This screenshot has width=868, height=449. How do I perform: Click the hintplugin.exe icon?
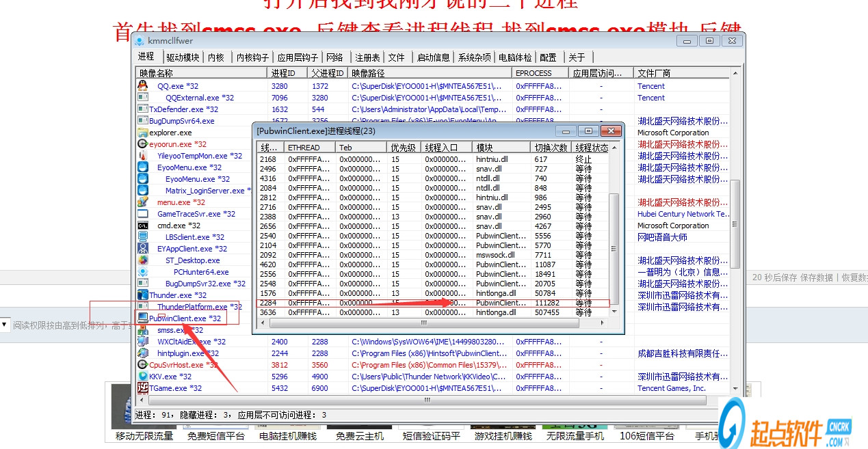[x=142, y=353]
